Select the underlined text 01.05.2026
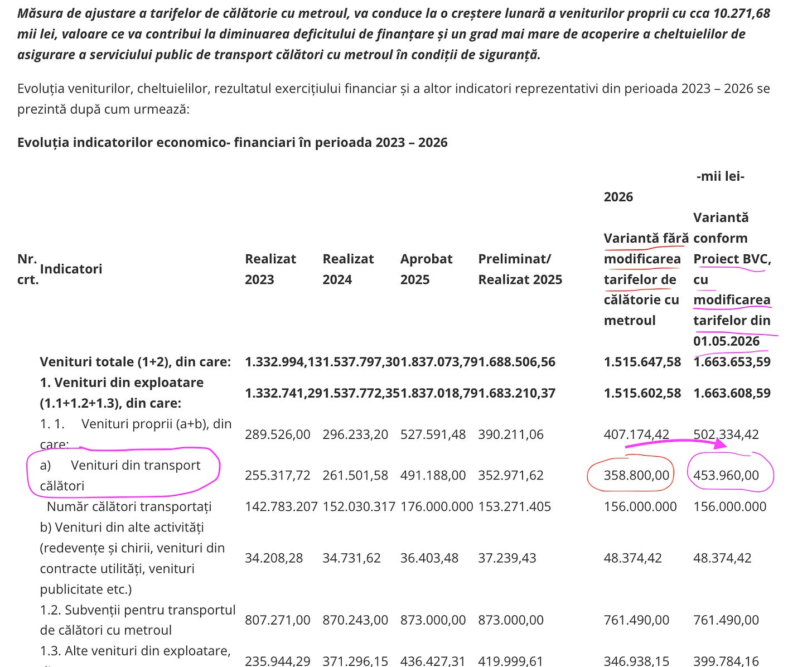This screenshot has height=667, width=812. [725, 341]
